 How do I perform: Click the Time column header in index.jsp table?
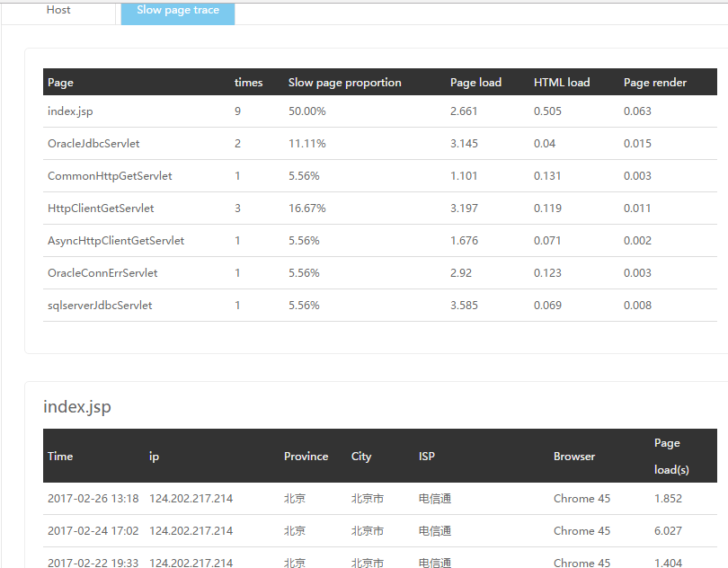pos(60,457)
